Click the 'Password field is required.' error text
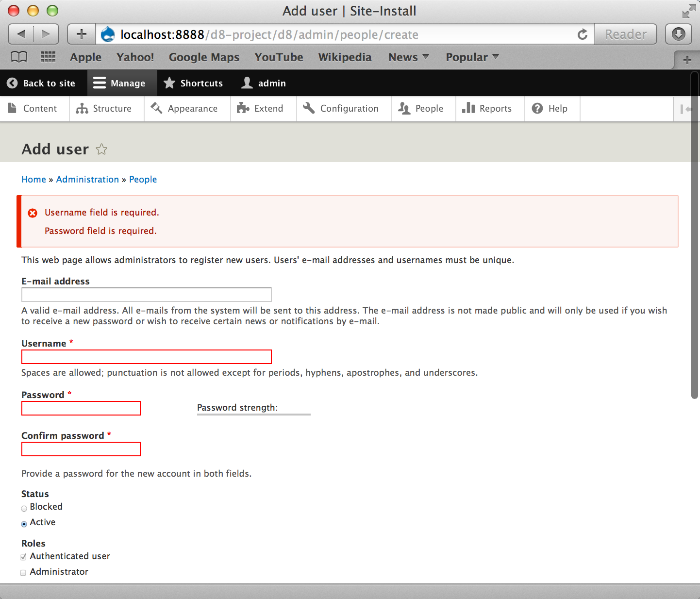Viewport: 700px width, 599px height. click(x=100, y=231)
